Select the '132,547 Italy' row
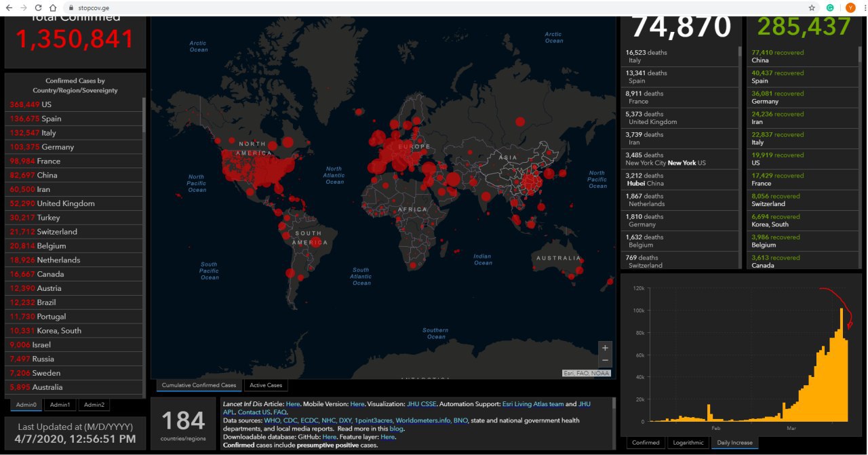Screen dimensions: 868x455 tap(75, 133)
